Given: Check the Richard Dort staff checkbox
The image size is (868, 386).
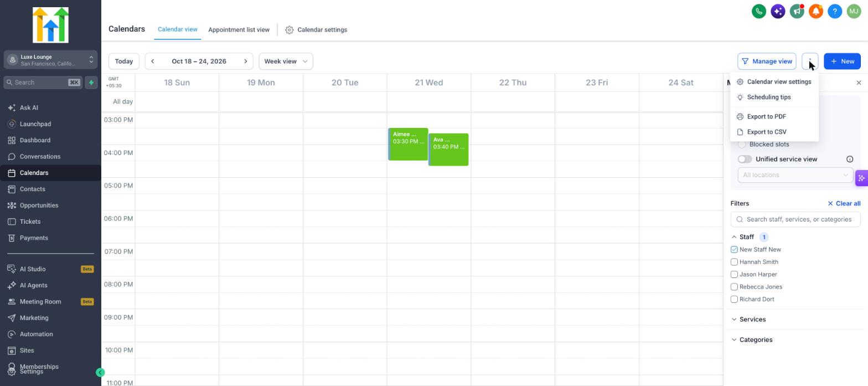Looking at the screenshot, I should 734,300.
